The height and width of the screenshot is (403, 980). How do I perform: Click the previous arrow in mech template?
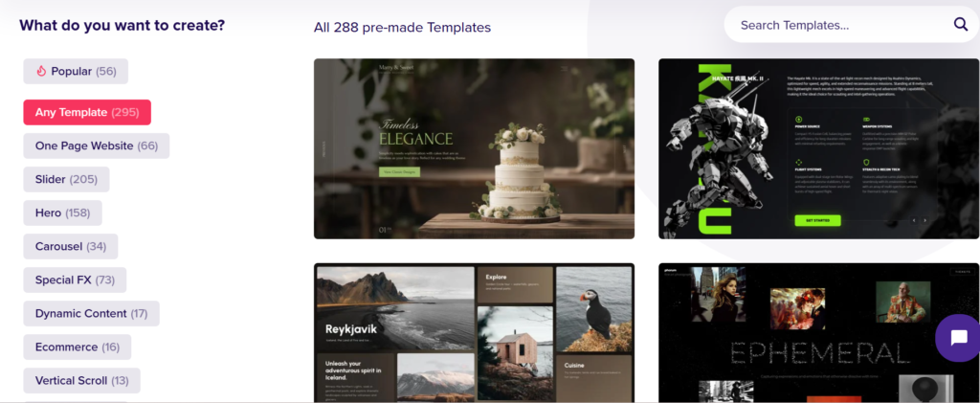point(914,220)
